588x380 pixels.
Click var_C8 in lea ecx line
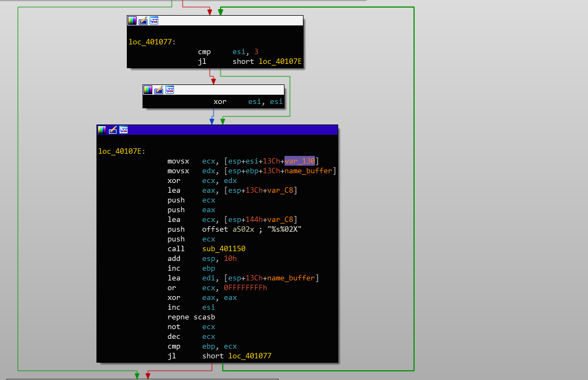280,219
